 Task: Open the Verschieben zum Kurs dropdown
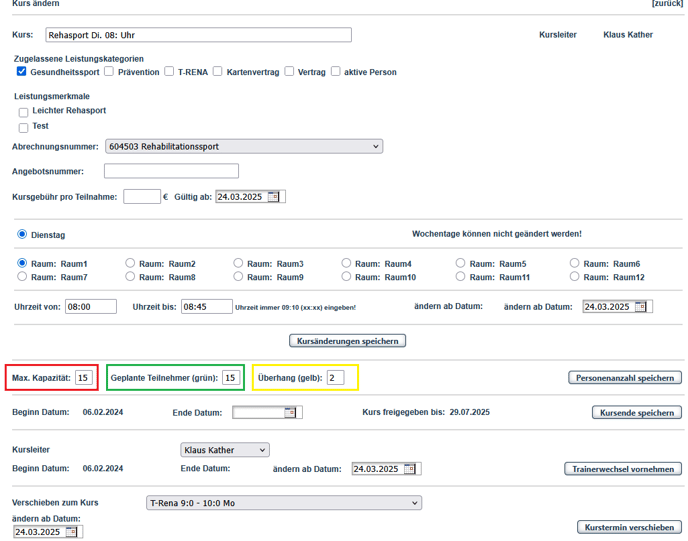283,503
